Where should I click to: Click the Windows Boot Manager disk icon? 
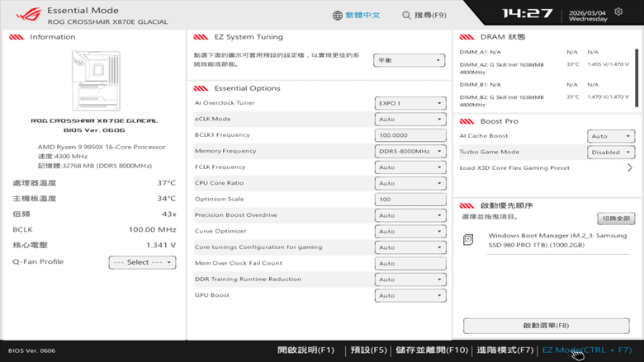click(x=468, y=240)
